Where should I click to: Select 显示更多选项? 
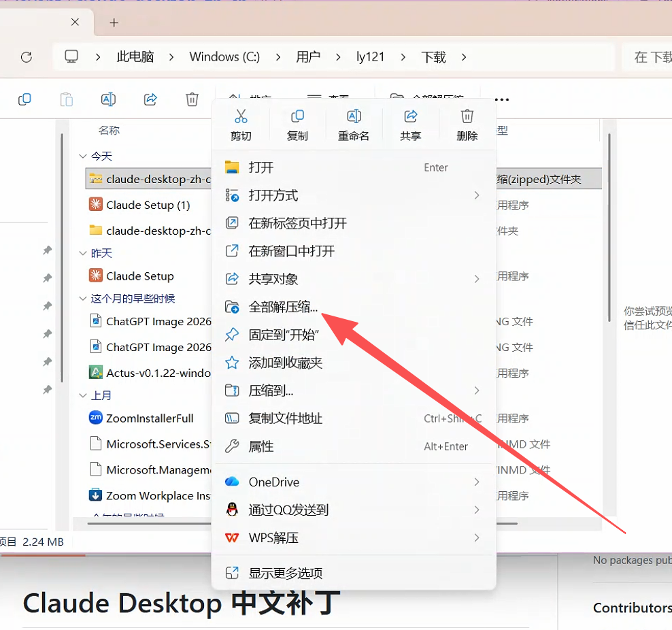(x=354, y=573)
